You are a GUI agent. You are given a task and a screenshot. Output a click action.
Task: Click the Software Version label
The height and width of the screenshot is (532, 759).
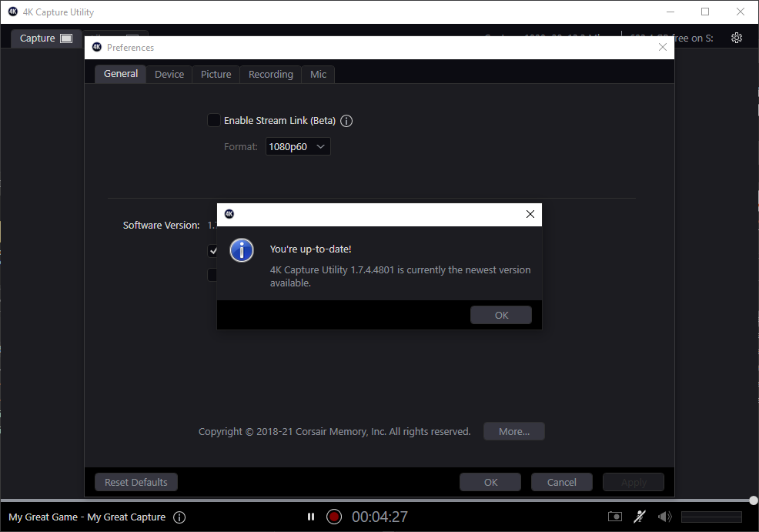pyautogui.click(x=161, y=225)
